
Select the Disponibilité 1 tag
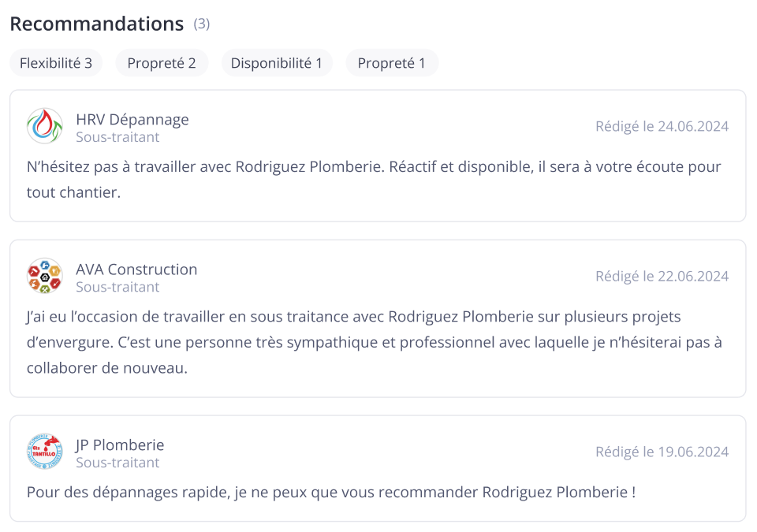pyautogui.click(x=277, y=63)
